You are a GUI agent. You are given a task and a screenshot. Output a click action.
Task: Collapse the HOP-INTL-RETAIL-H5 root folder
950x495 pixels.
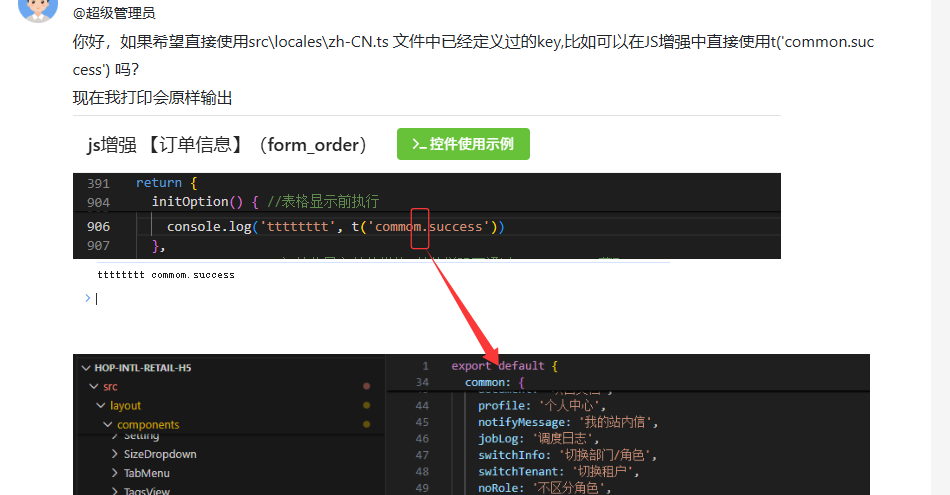(x=84, y=367)
